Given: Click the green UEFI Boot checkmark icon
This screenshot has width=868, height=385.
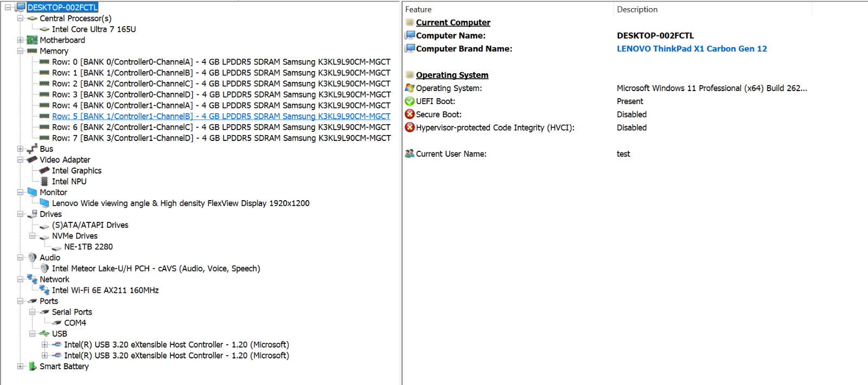Looking at the screenshot, I should click(410, 101).
